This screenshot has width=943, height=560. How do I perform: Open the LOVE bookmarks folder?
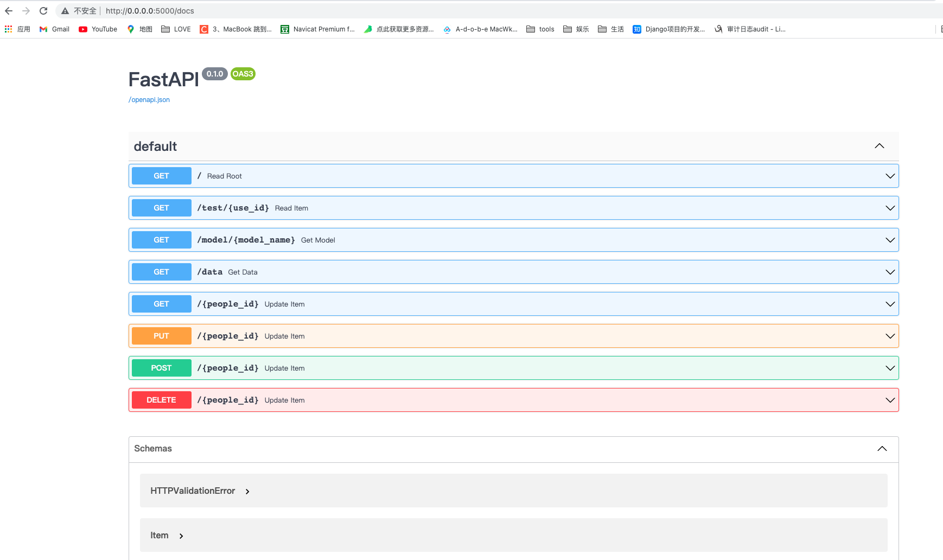click(176, 29)
